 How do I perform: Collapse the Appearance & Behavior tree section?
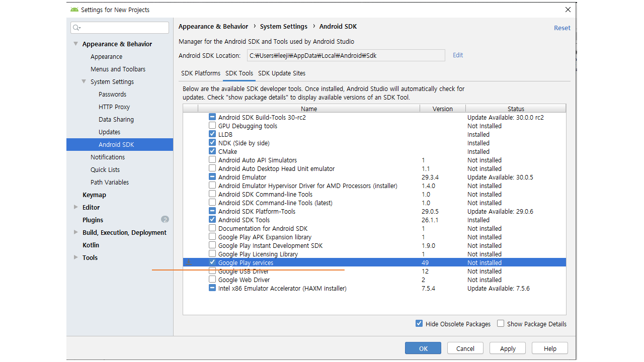pos(76,44)
